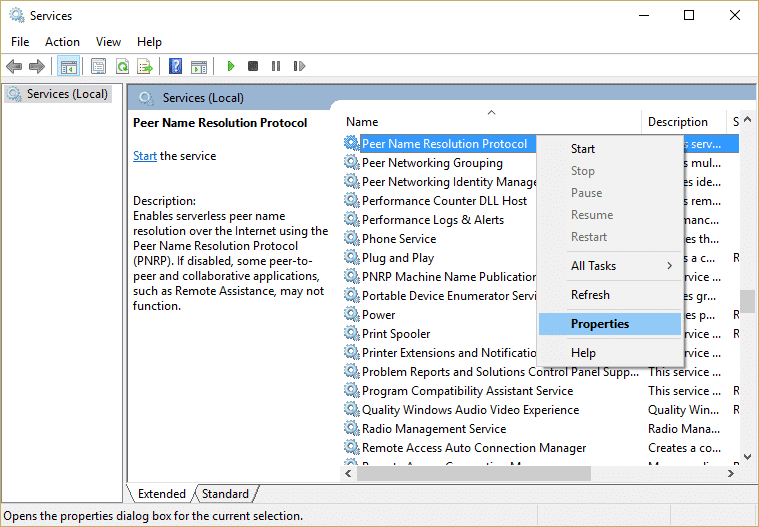Choose Properties in the context menu
759x527 pixels.
(x=609, y=324)
